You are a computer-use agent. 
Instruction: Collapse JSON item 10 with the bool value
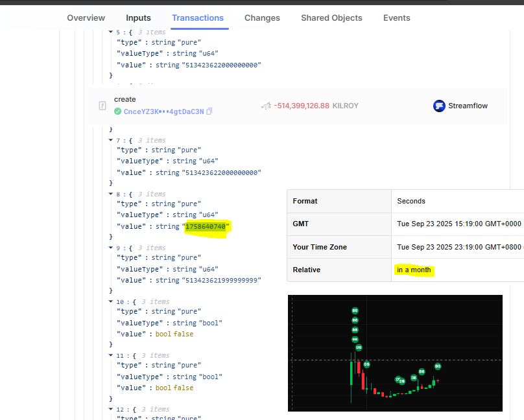coord(111,301)
